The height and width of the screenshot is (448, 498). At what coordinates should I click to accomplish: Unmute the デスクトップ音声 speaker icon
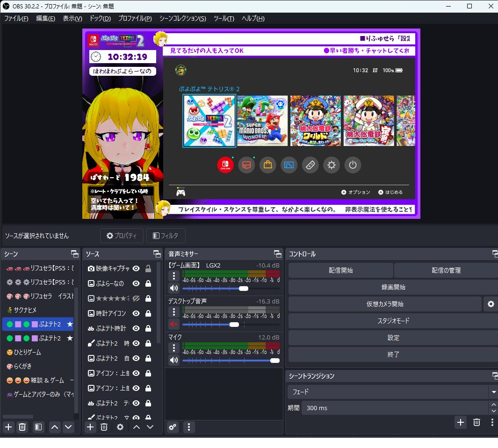point(174,324)
